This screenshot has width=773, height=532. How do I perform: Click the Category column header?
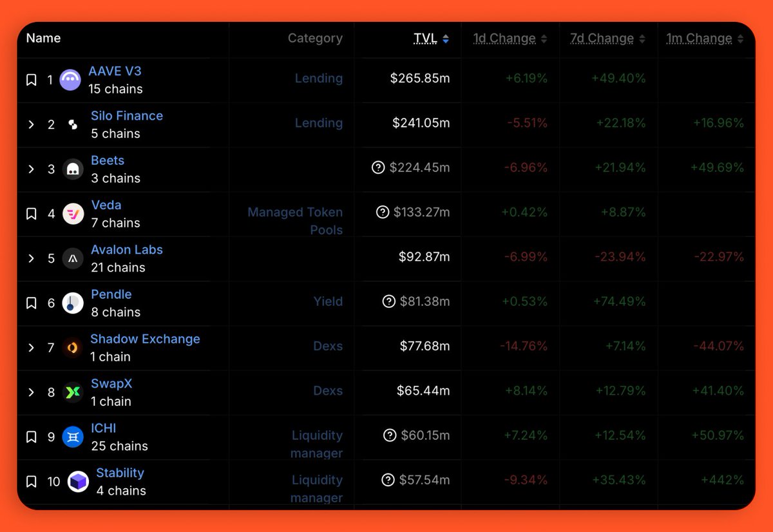[315, 39]
